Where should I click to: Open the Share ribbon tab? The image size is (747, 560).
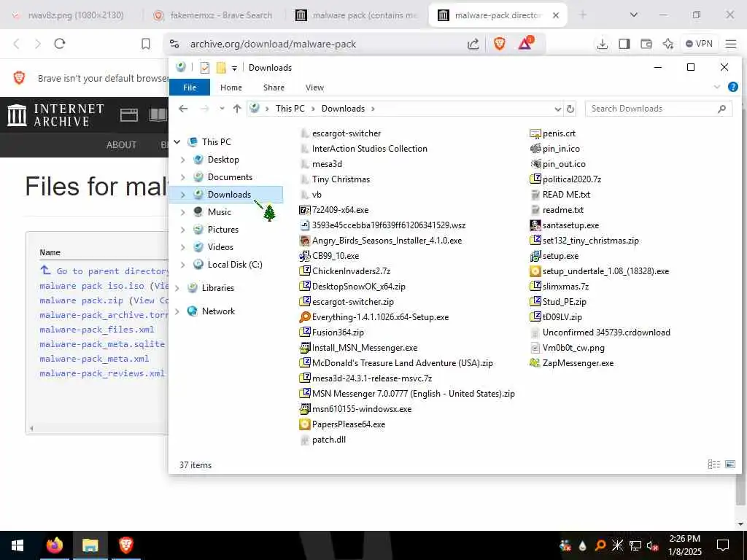pyautogui.click(x=274, y=87)
